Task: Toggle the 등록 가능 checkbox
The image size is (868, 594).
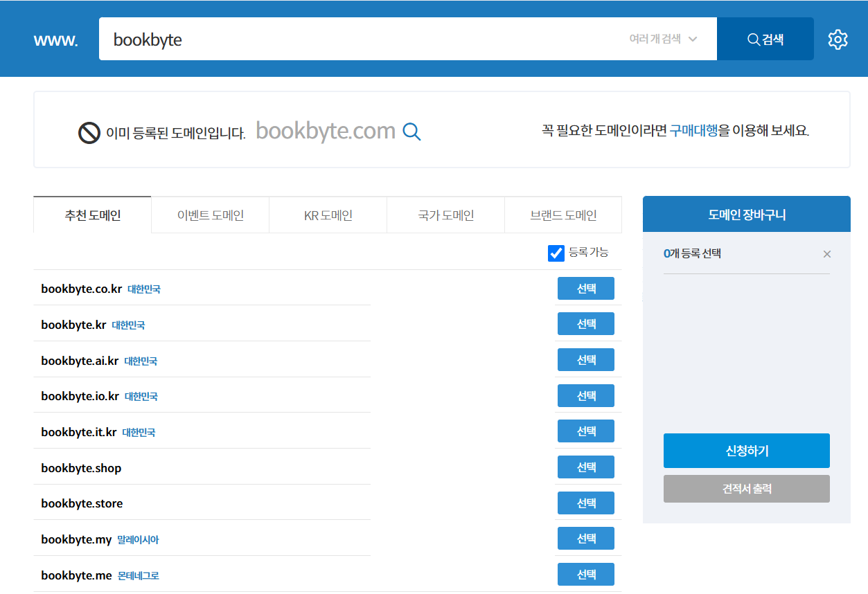Action: coord(556,253)
